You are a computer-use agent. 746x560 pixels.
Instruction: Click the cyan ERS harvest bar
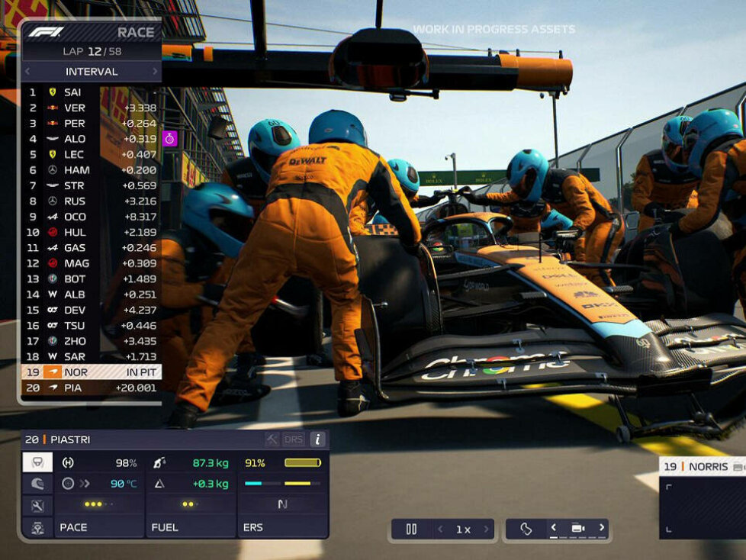tap(253, 484)
